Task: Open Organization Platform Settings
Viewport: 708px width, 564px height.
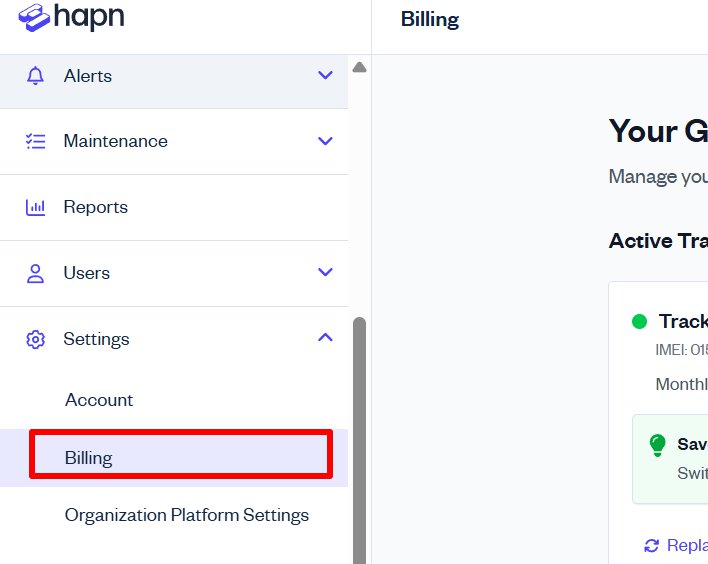Action: click(187, 515)
